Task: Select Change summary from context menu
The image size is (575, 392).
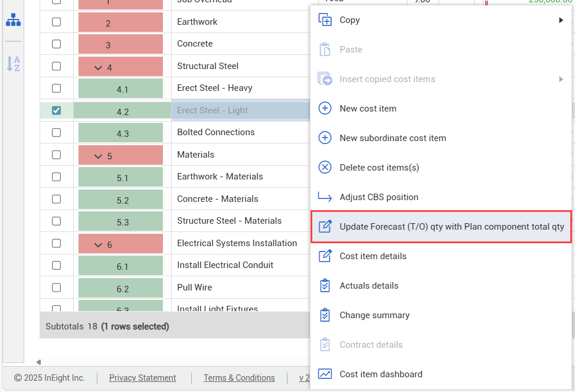Action: 374,315
